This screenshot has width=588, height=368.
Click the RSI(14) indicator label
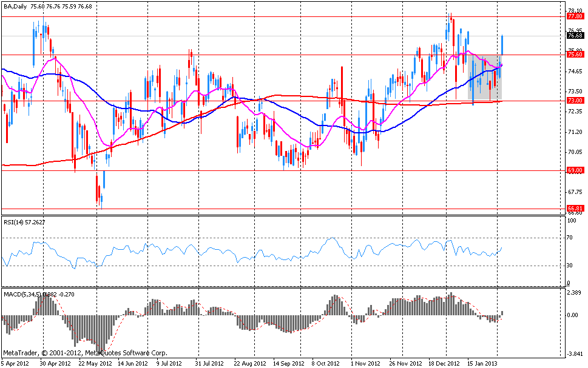pos(16,221)
